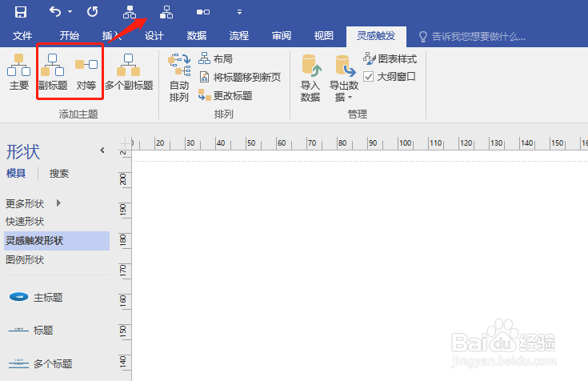This screenshot has height=381, width=588.
Task: Click 导入数据 import data
Action: [310, 78]
